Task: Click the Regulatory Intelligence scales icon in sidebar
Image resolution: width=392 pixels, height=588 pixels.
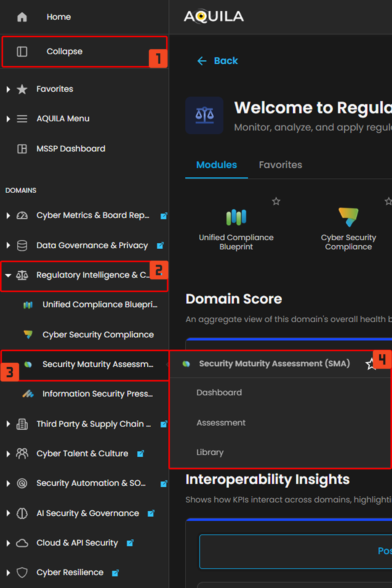Action: click(x=22, y=275)
